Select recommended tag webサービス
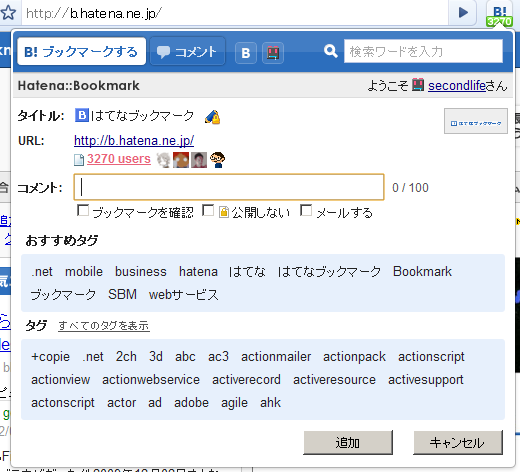 (184, 294)
